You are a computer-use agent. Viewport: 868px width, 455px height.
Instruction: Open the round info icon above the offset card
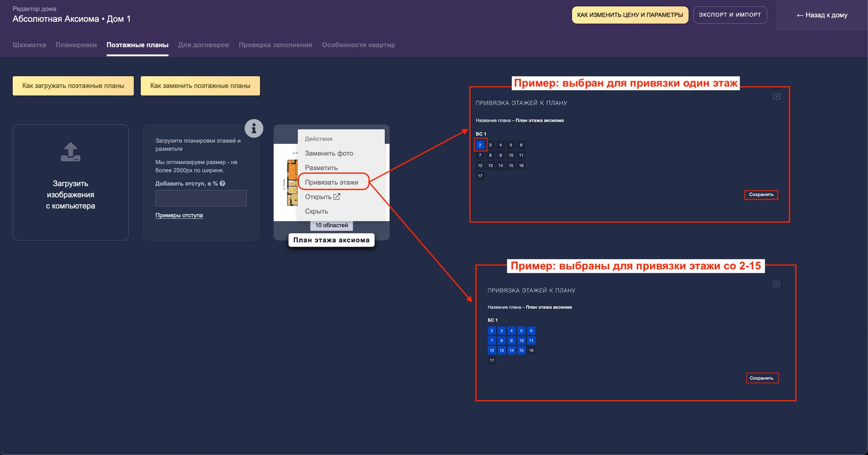tap(254, 128)
